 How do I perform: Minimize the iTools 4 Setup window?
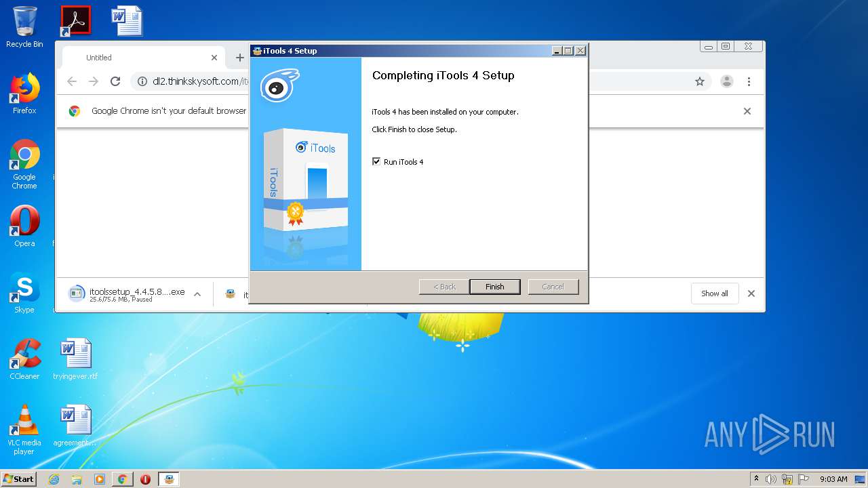coord(557,51)
